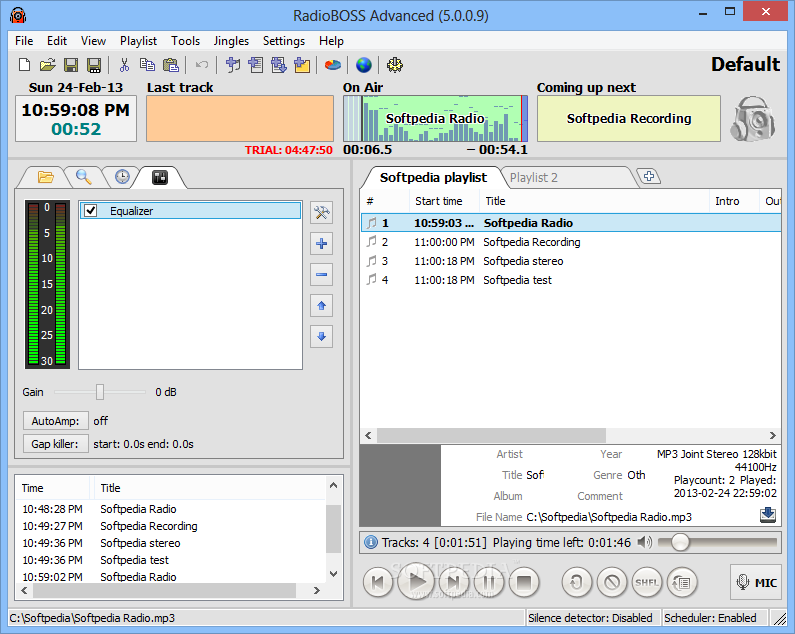Skip to next track

pyautogui.click(x=454, y=582)
